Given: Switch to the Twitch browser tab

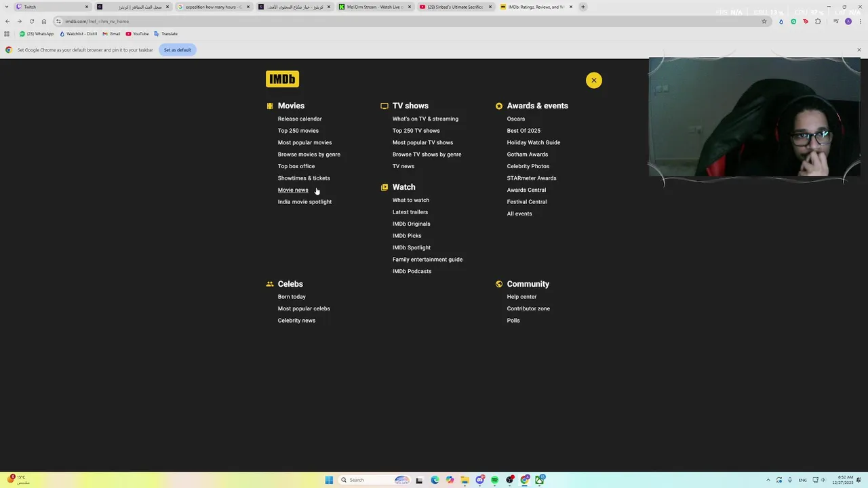Looking at the screenshot, I should click(53, 7).
